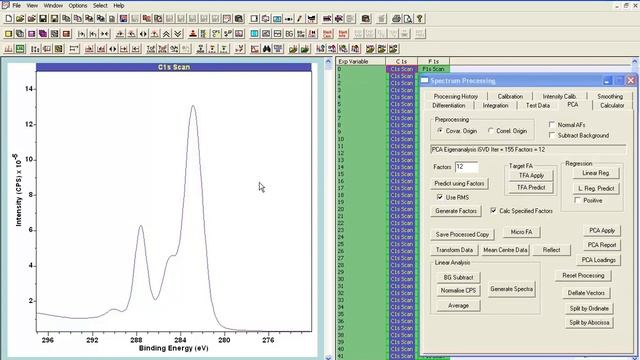Image resolution: width=640 pixels, height=360 pixels.
Task: Switch to the Calibration tab
Action: (510, 96)
